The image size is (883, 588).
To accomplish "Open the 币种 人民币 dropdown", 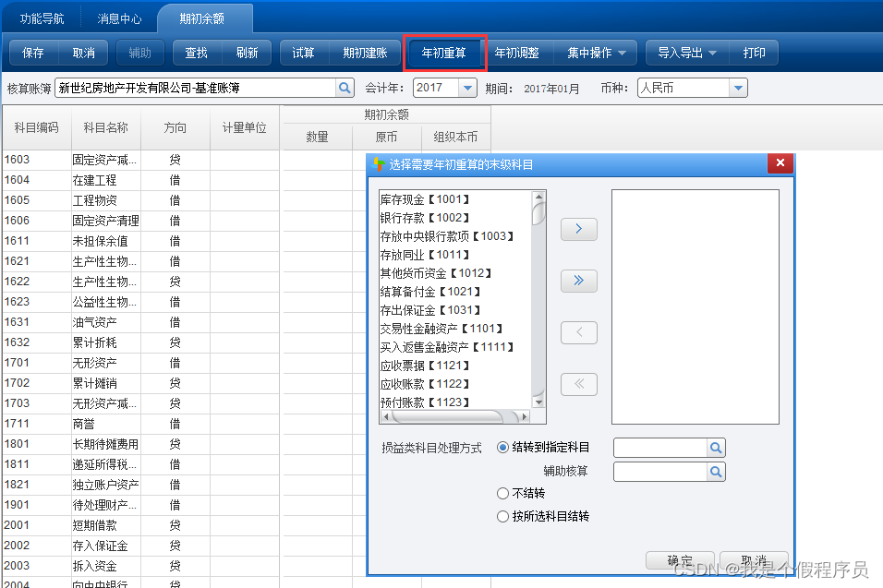I will coord(738,88).
